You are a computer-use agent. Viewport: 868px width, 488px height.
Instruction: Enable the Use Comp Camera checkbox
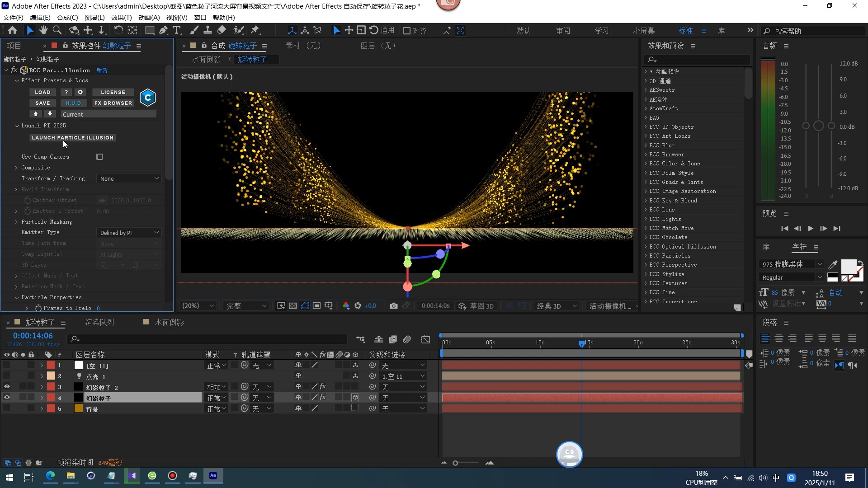click(99, 157)
